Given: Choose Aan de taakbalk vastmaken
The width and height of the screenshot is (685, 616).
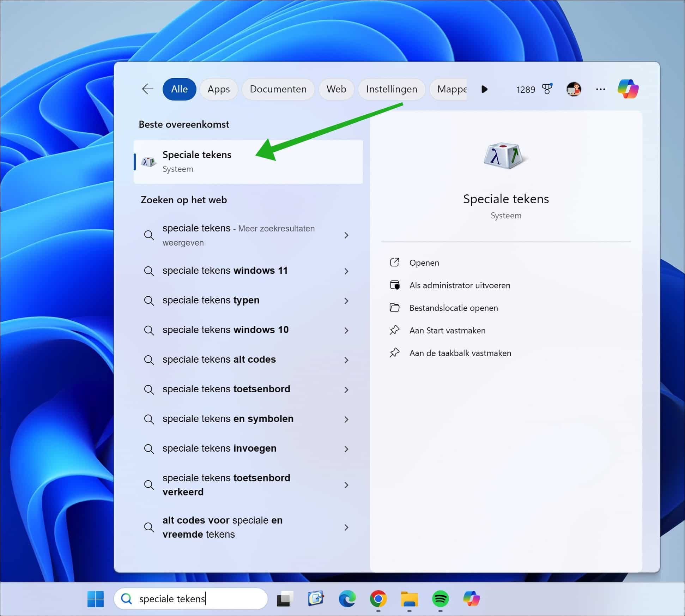Looking at the screenshot, I should pyautogui.click(x=460, y=353).
